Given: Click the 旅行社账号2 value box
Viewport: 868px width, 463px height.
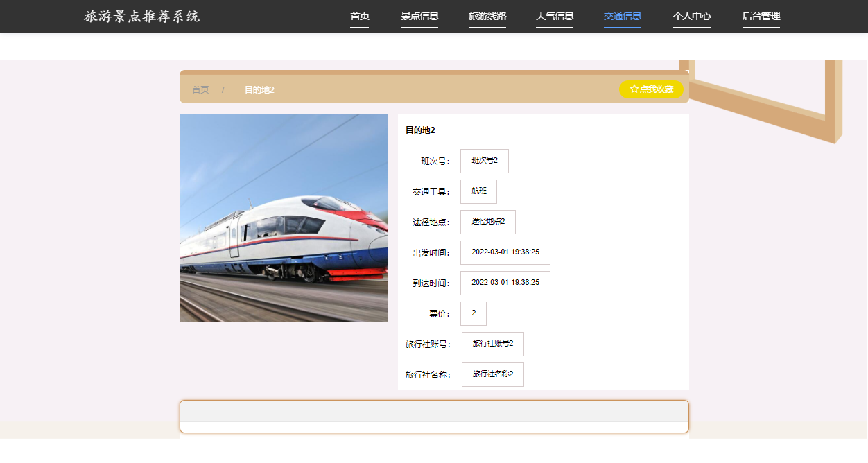Looking at the screenshot, I should pyautogui.click(x=493, y=344).
